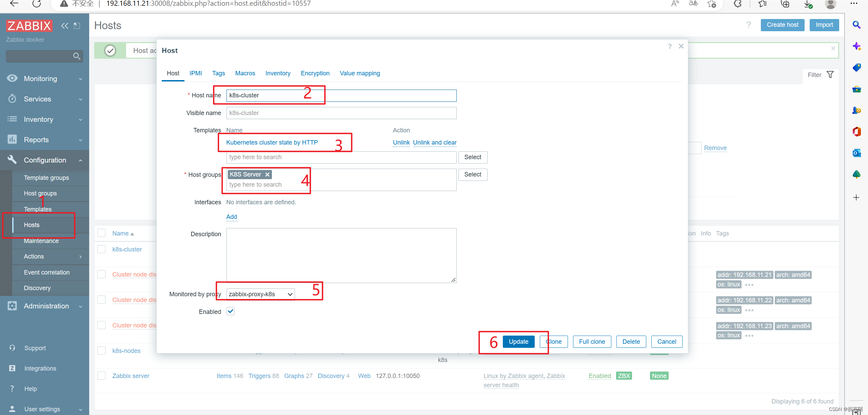
Task: Check the third Cluster node row checkbox
Action: pyautogui.click(x=101, y=325)
